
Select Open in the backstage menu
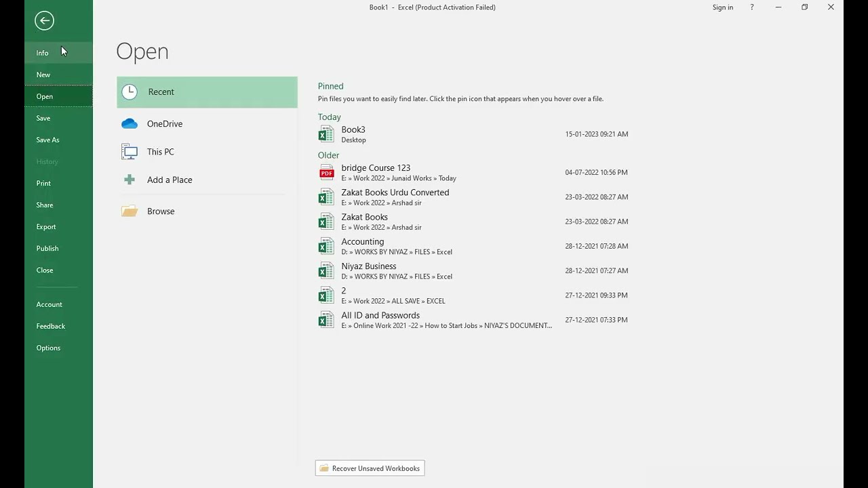pos(58,96)
